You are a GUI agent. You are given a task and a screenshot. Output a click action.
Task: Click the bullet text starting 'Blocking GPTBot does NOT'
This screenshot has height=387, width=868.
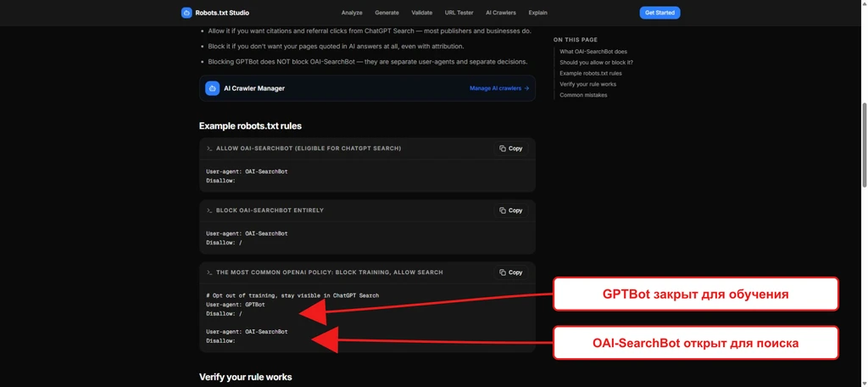point(368,62)
